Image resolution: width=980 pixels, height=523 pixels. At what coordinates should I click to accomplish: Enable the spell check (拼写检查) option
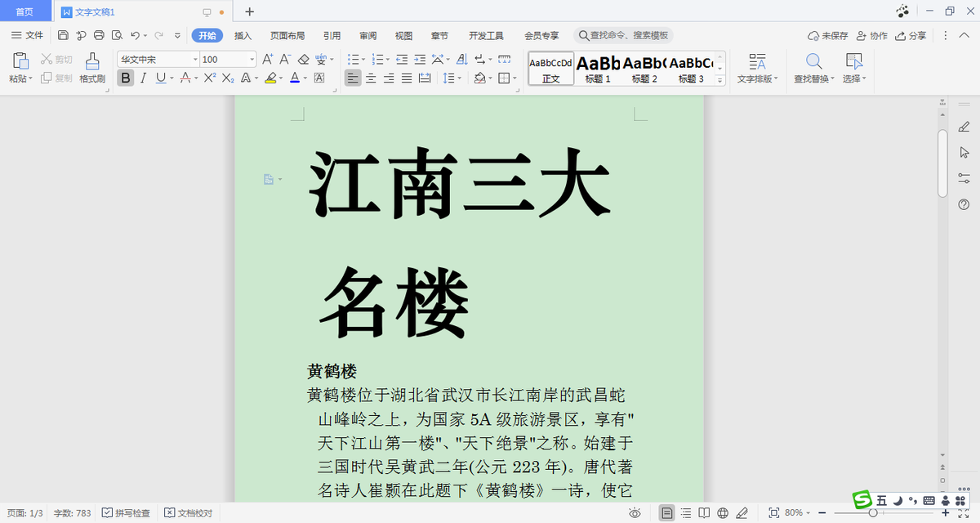coord(125,512)
